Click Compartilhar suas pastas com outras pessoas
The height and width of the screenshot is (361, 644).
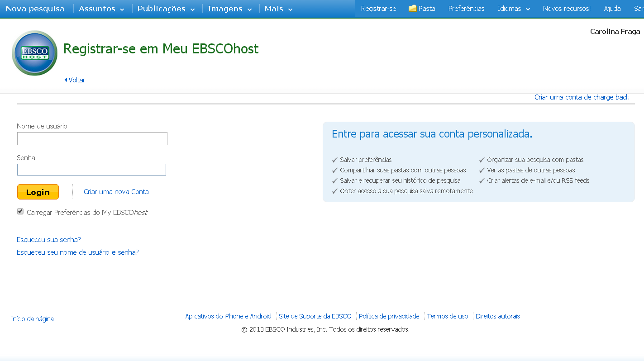point(403,170)
